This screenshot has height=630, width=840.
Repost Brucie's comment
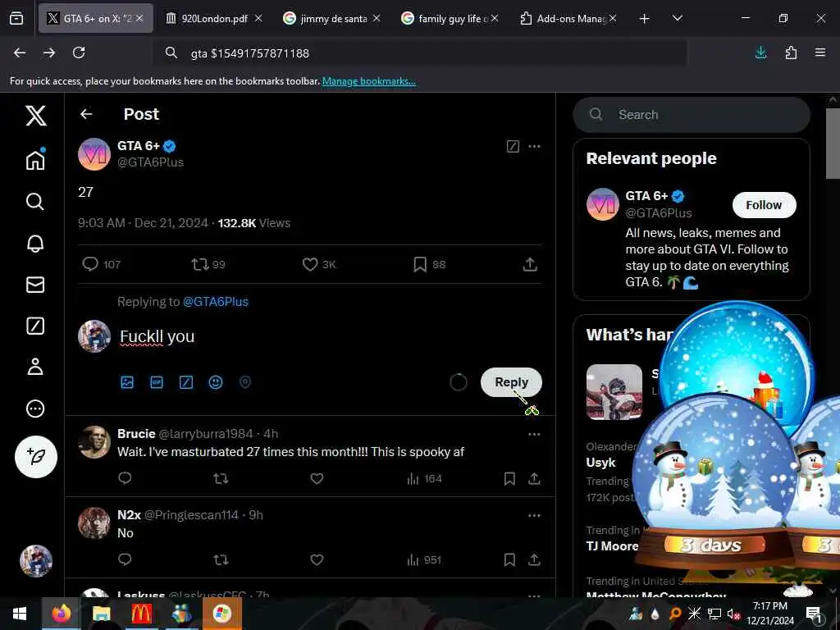coord(221,478)
